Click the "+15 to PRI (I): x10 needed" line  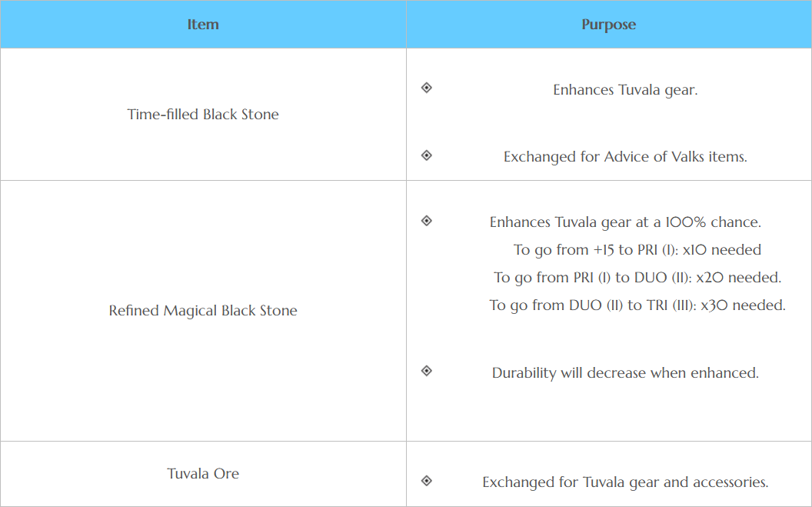pos(637,250)
